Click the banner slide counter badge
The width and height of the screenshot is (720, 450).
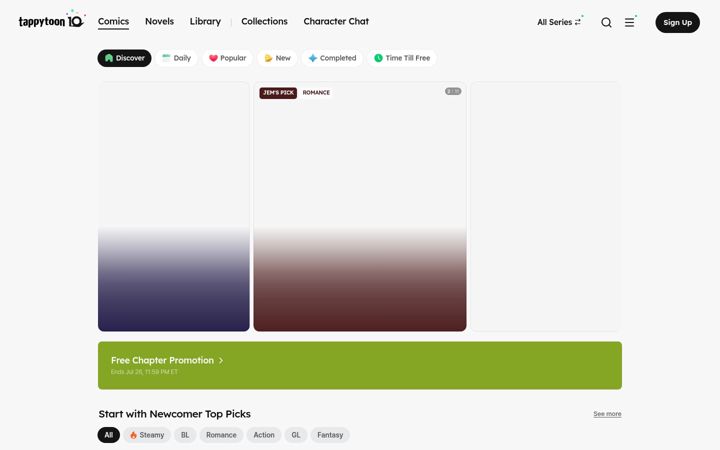pyautogui.click(x=453, y=91)
